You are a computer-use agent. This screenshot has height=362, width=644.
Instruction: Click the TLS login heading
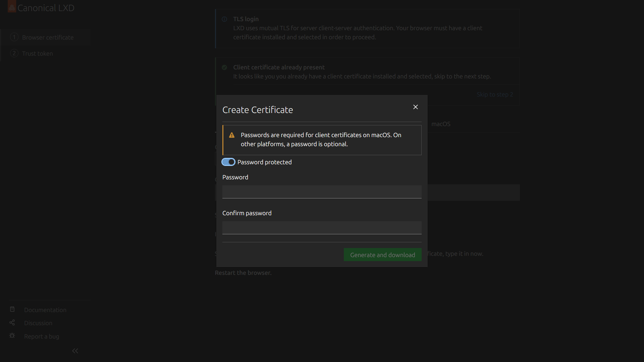pos(246,19)
